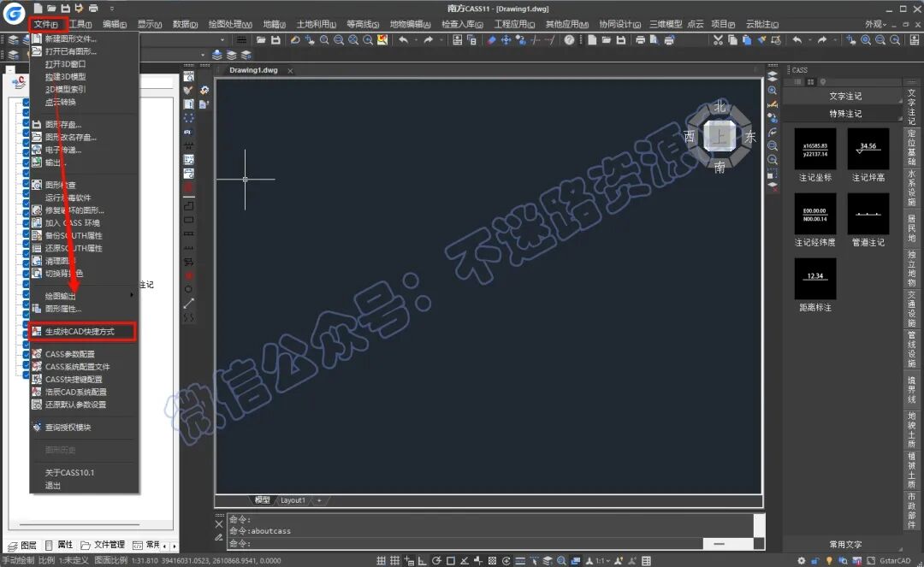Open the 云批注 menu
924x567 pixels.
762,24
